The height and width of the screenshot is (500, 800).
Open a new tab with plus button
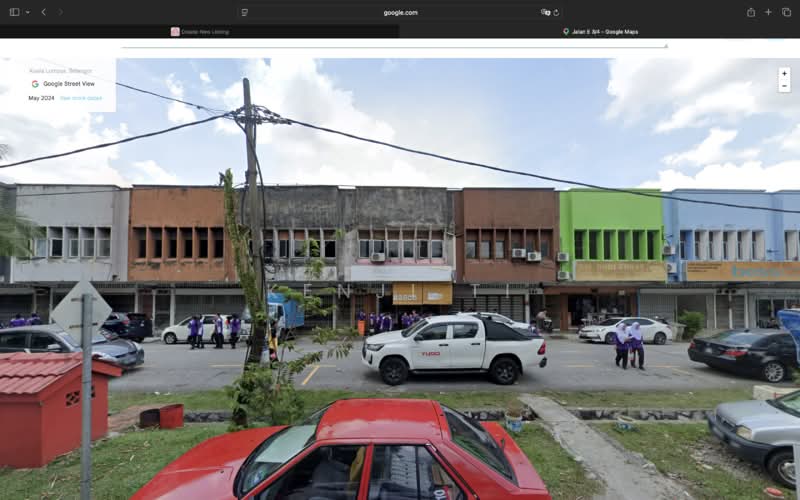768,12
